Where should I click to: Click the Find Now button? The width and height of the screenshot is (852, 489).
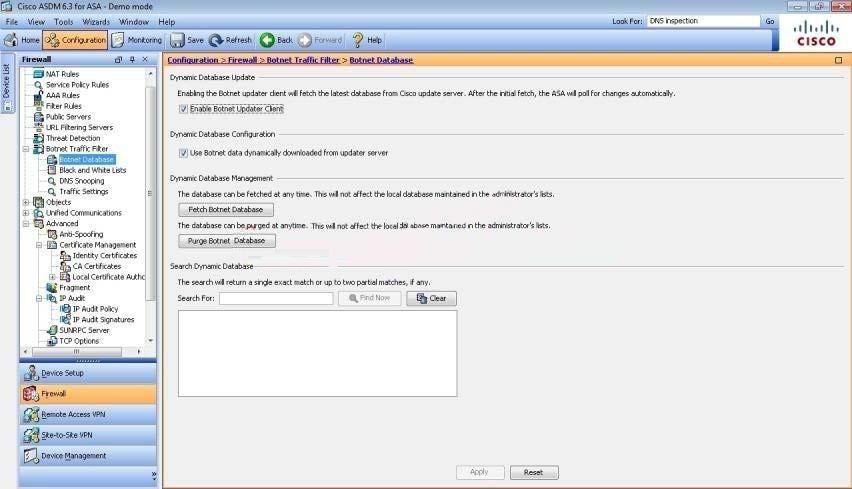pyautogui.click(x=369, y=298)
